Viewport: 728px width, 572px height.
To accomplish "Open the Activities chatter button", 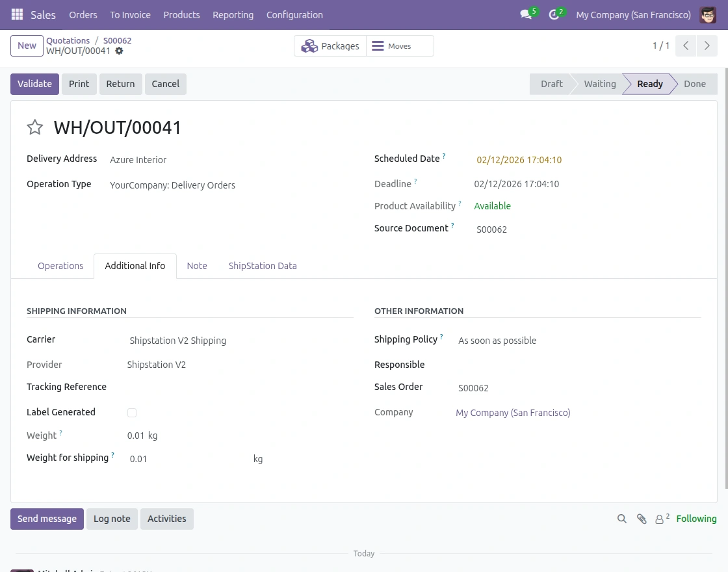I will tap(166, 519).
